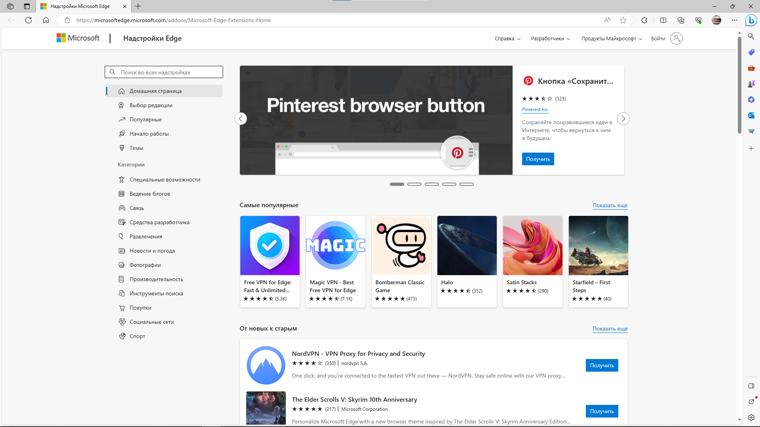Click the browser profile avatar
This screenshot has width=760, height=427.
tap(716, 20)
